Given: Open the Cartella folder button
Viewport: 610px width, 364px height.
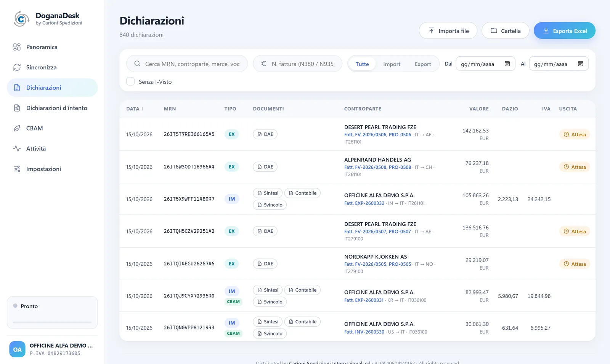Looking at the screenshot, I should pos(505,31).
